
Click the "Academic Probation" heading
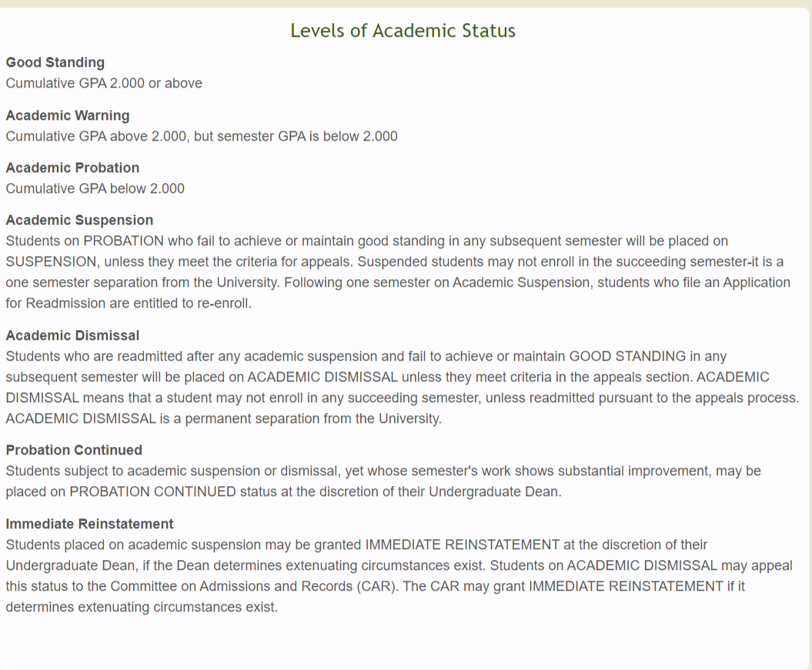coord(72,168)
